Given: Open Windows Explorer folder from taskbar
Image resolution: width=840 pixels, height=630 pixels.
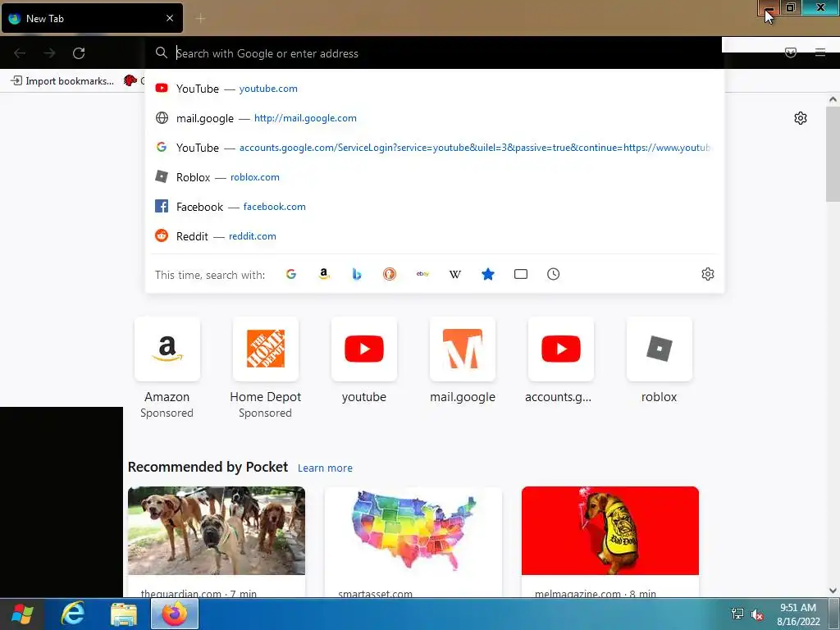Looking at the screenshot, I should point(124,614).
